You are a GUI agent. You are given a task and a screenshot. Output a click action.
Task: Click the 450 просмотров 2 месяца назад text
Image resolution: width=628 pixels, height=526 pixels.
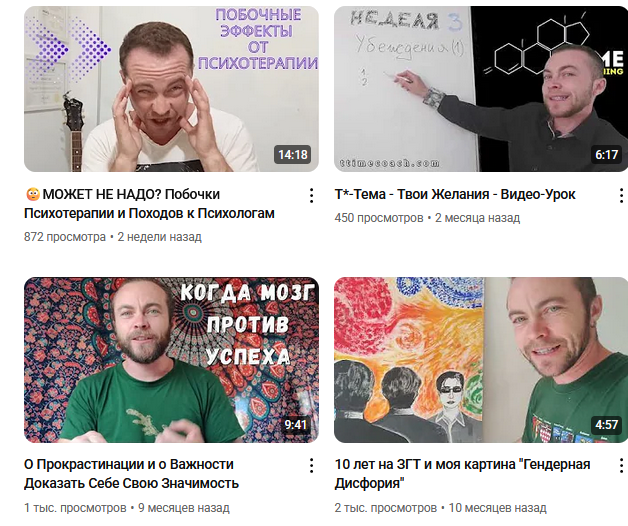(427, 218)
